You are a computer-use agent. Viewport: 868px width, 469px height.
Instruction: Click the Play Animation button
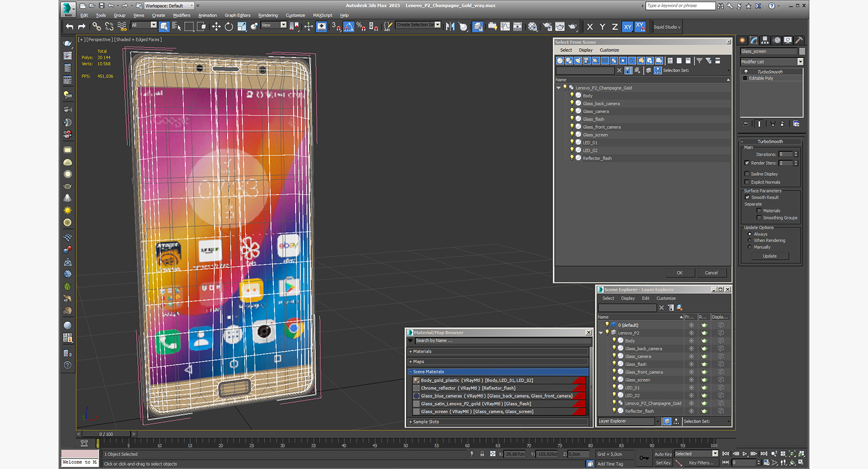(x=745, y=454)
